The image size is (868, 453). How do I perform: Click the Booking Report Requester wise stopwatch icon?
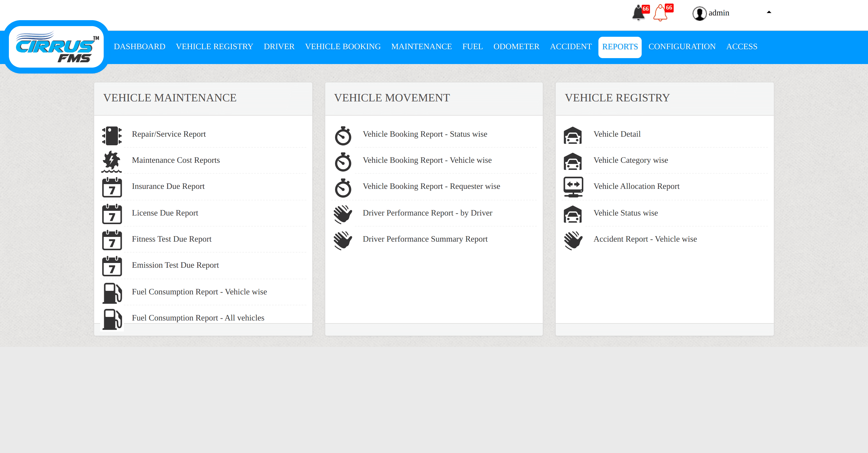tap(343, 188)
